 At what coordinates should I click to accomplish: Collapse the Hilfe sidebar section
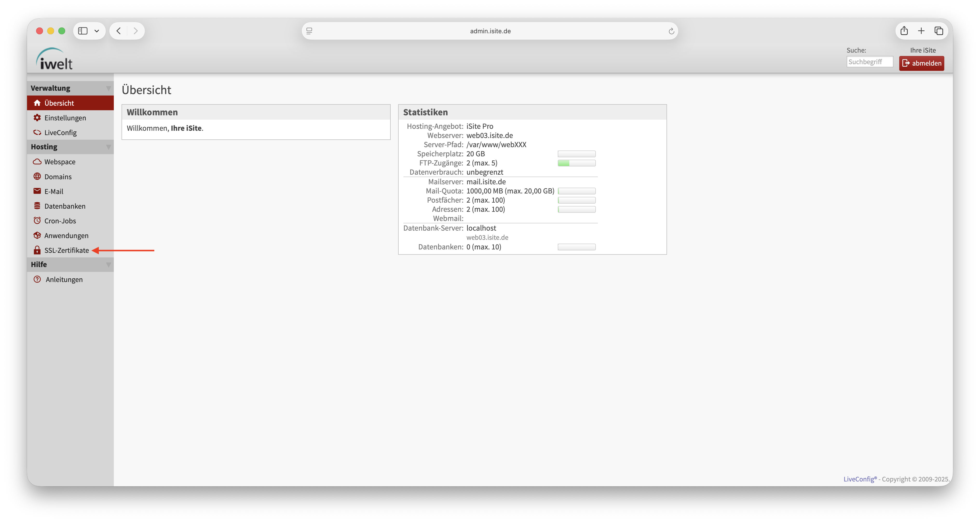(109, 264)
